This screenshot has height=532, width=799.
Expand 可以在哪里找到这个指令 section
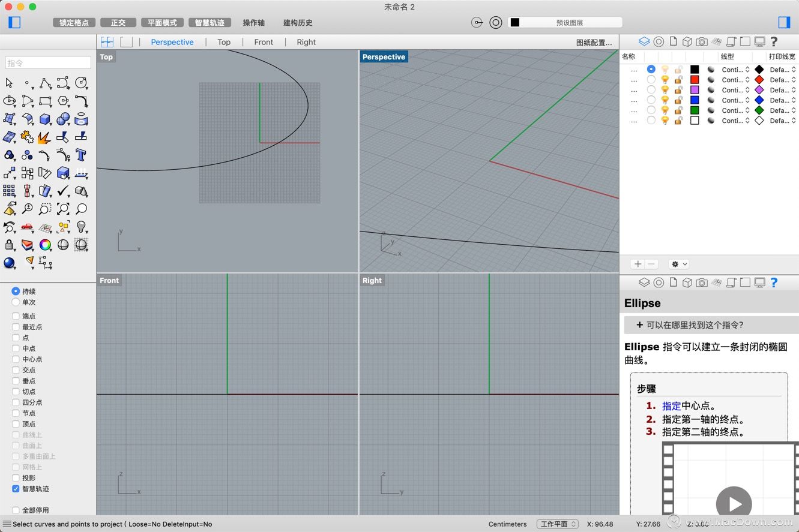[x=711, y=325]
